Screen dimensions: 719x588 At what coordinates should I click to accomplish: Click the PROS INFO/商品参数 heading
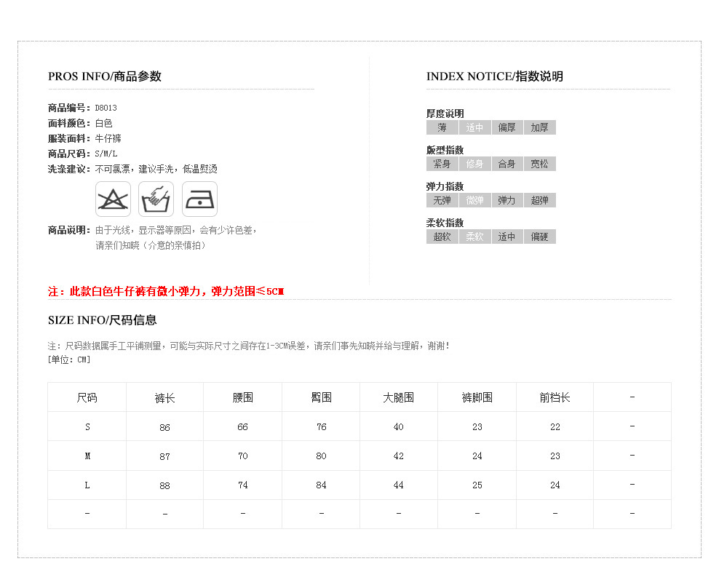click(105, 76)
